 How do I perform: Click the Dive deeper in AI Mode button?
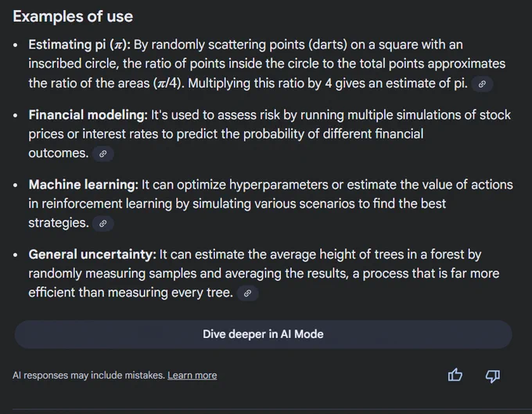tap(264, 334)
